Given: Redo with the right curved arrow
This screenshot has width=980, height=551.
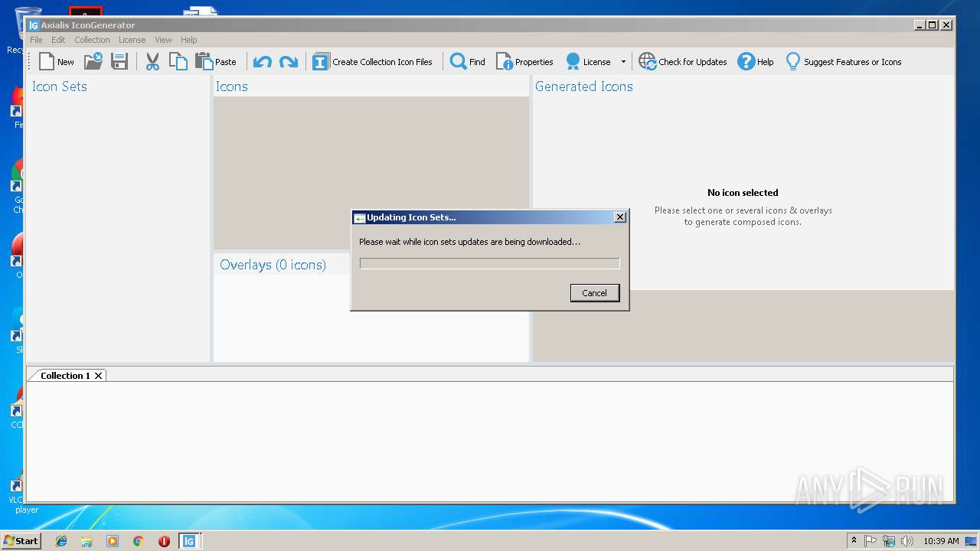Looking at the screenshot, I should pyautogui.click(x=289, y=62).
